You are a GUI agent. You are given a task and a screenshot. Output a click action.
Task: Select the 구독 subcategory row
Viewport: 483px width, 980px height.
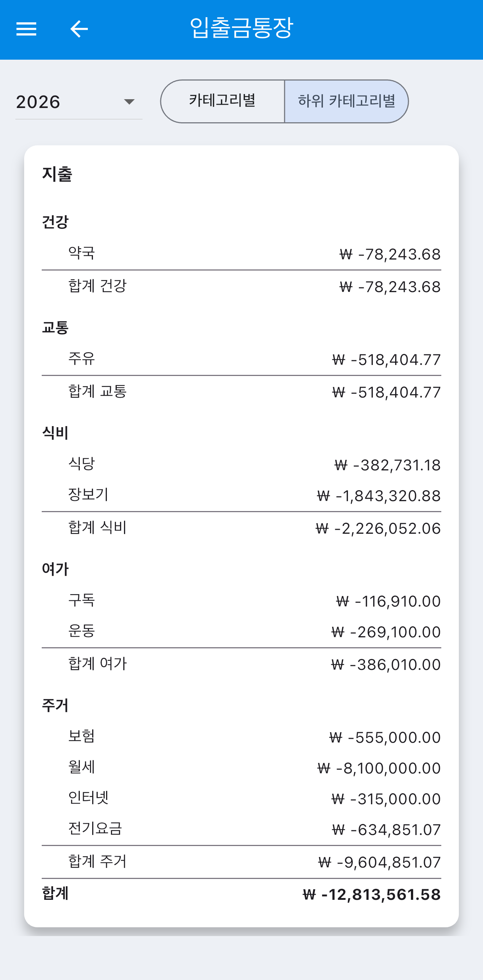coord(241,601)
